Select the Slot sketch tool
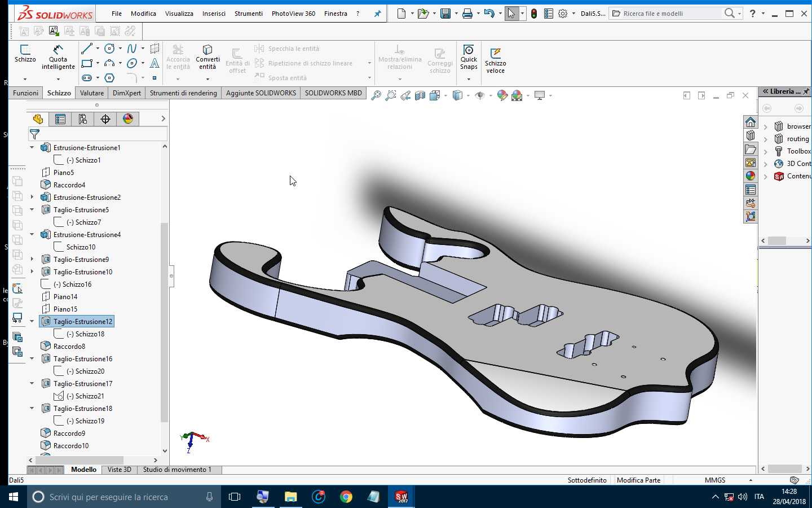 coord(86,78)
